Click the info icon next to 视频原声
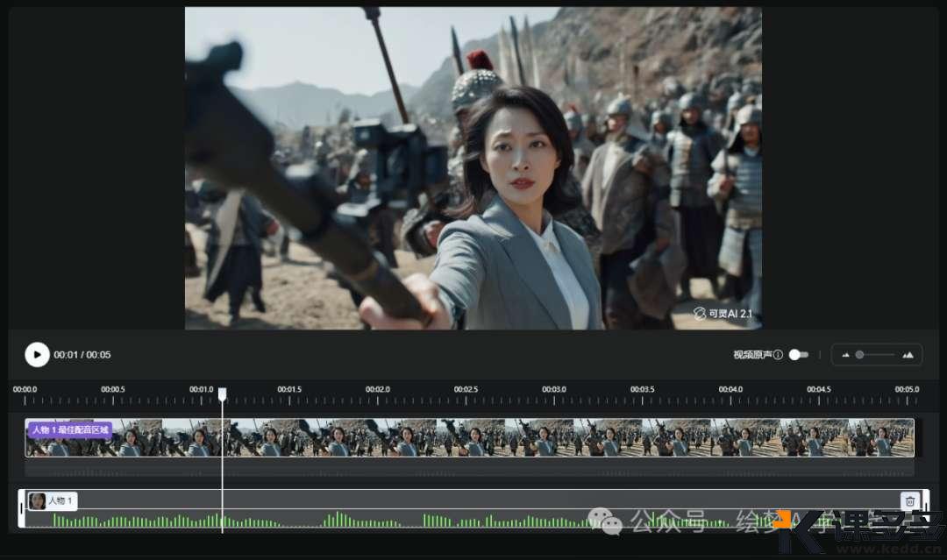Viewport: 947px width, 560px height. (x=777, y=354)
